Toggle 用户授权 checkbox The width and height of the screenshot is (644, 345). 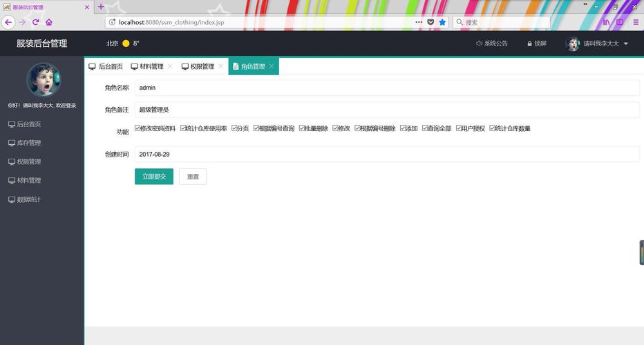pyautogui.click(x=458, y=128)
